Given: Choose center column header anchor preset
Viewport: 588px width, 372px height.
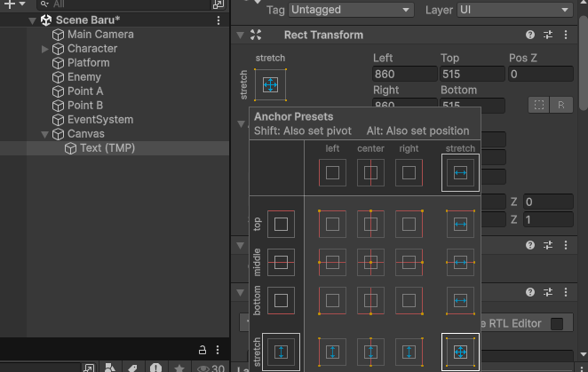Looking at the screenshot, I should point(370,173).
